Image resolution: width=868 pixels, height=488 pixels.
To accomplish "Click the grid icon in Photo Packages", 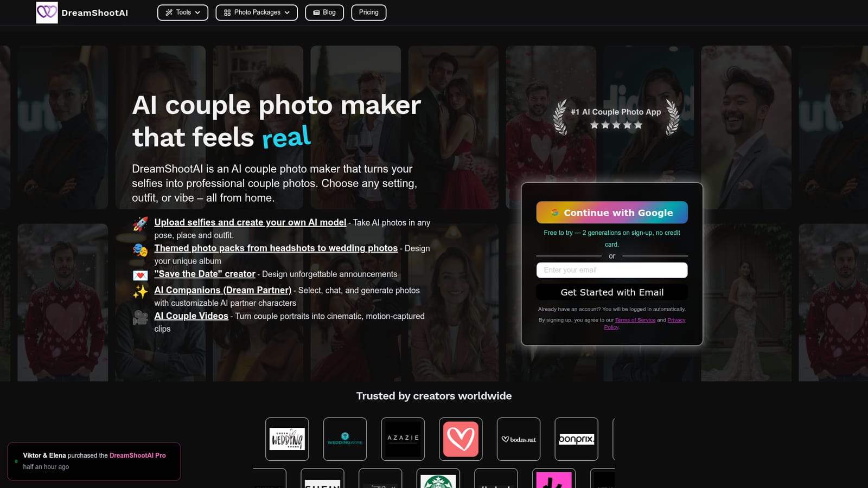I will tap(227, 12).
